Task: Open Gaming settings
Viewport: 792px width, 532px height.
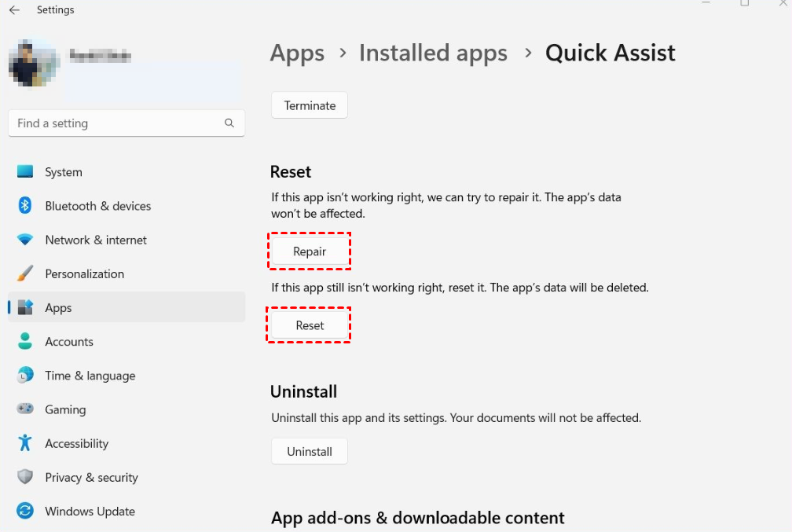Action: pos(126,409)
